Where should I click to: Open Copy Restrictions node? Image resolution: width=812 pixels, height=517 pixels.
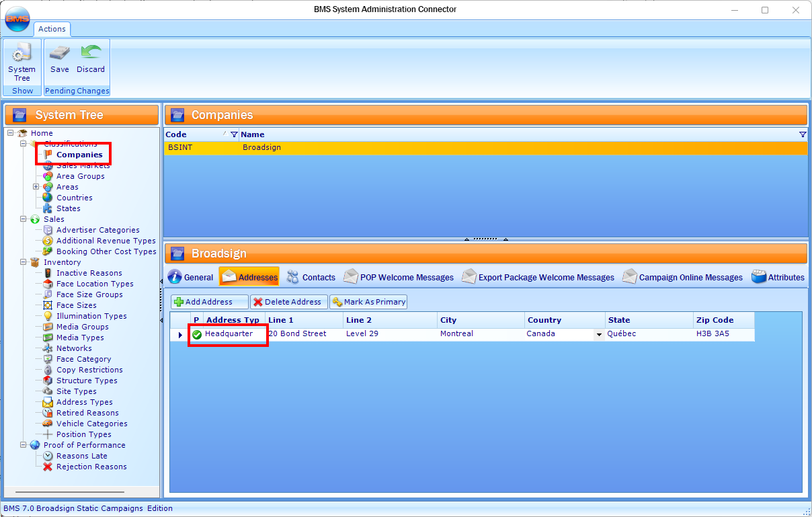[89, 370]
